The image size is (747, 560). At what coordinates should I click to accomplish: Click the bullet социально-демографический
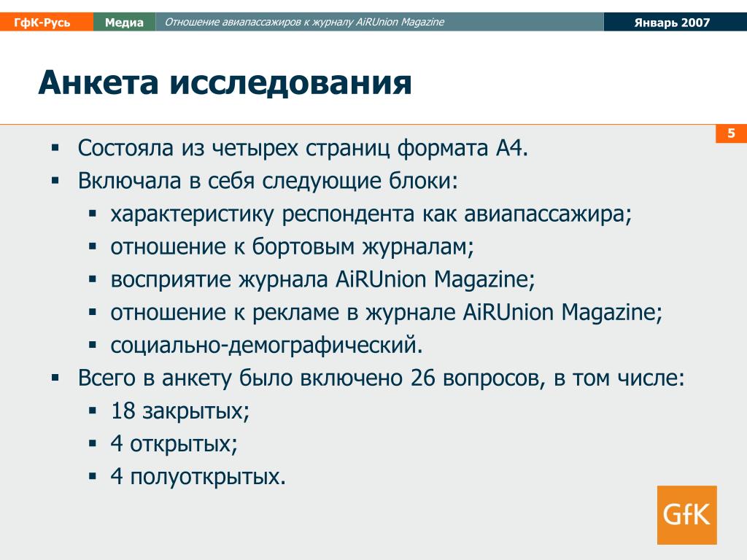[x=267, y=345]
